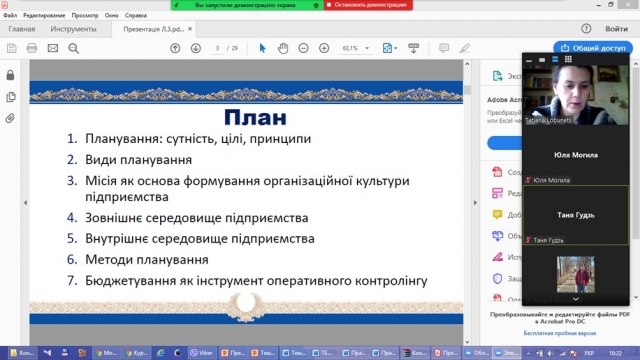Click slide item Методи планування

pos(147,260)
